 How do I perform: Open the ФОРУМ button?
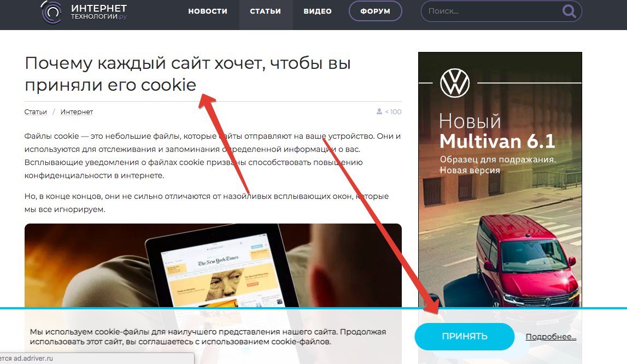pos(375,11)
